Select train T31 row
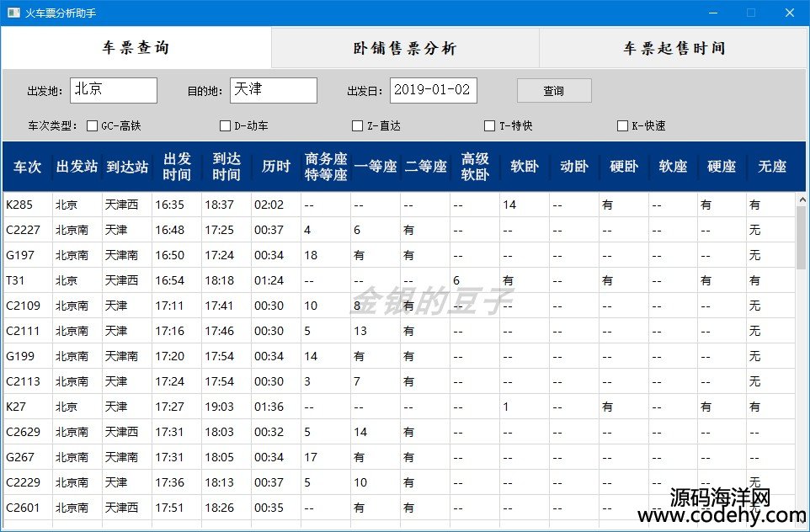The image size is (810, 532). pos(399,280)
